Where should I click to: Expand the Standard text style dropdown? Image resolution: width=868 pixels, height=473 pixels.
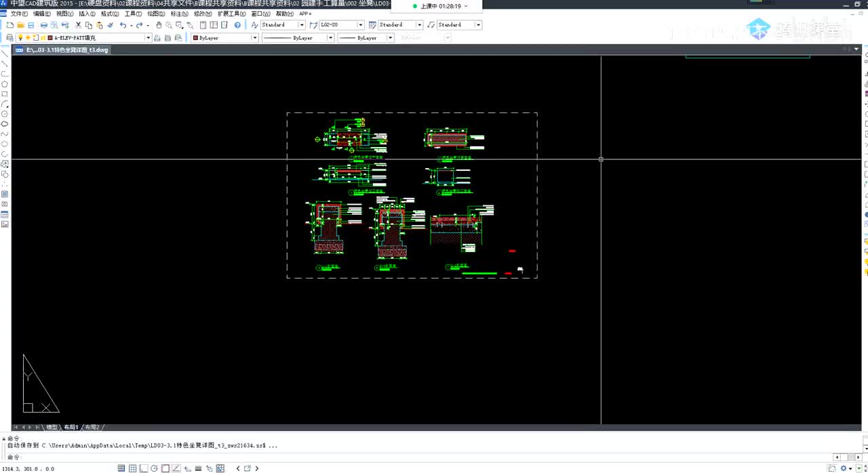click(x=300, y=25)
